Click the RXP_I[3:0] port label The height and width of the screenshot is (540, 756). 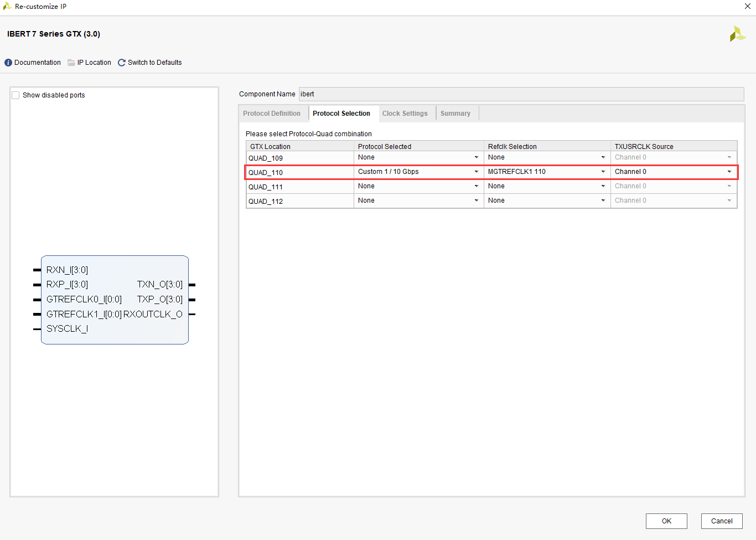(x=67, y=284)
